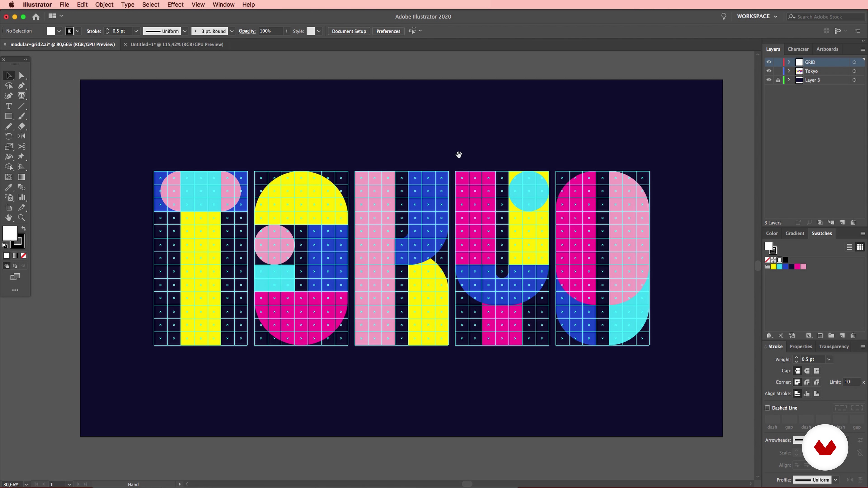Select the Eyedropper tool
Viewport: 868px width, 488px height.
[x=9, y=187]
